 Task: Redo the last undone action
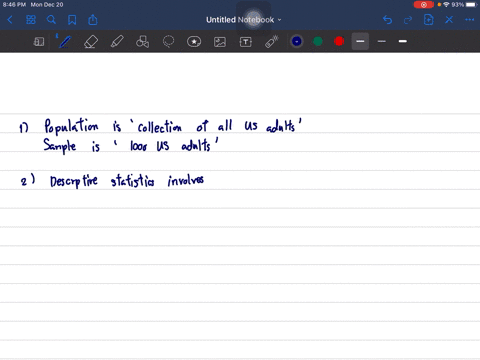408,20
